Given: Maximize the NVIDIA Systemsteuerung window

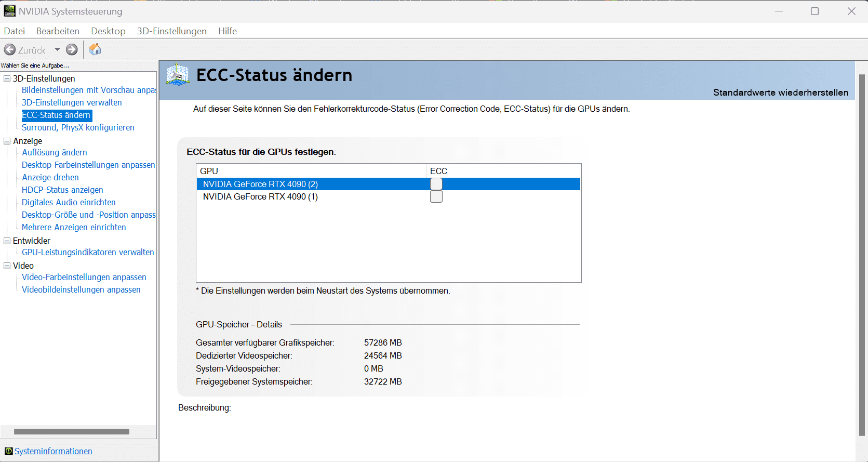Looking at the screenshot, I should pos(815,11).
